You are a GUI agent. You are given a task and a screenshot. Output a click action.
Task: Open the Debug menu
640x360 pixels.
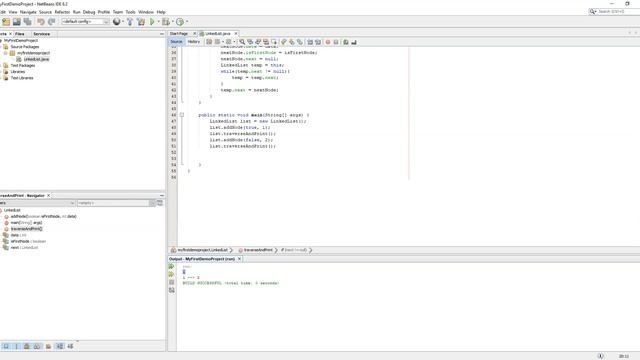89,12
